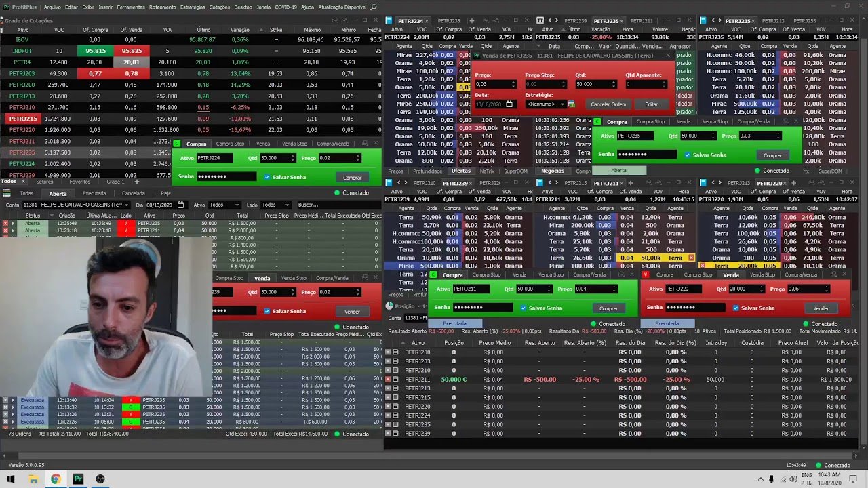Click the blue book icon of the PETRJ224 panel
868x488 pixels.
pyautogui.click(x=389, y=21)
